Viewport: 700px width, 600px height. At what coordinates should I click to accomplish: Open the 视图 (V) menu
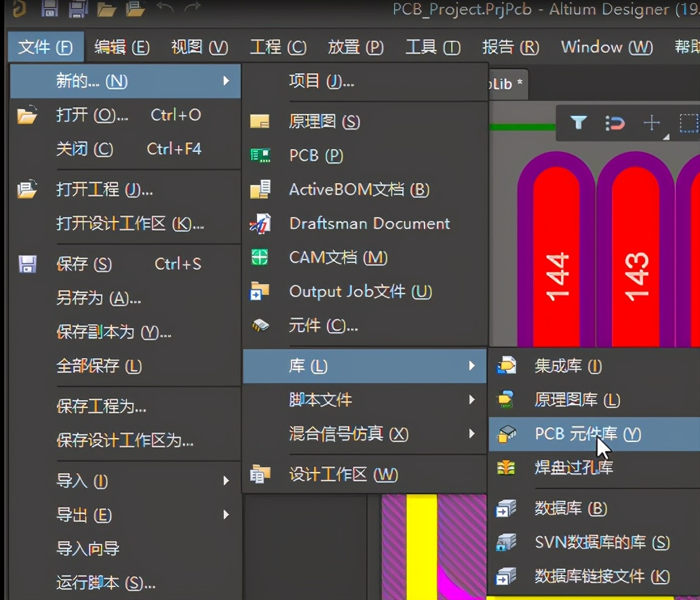(199, 46)
